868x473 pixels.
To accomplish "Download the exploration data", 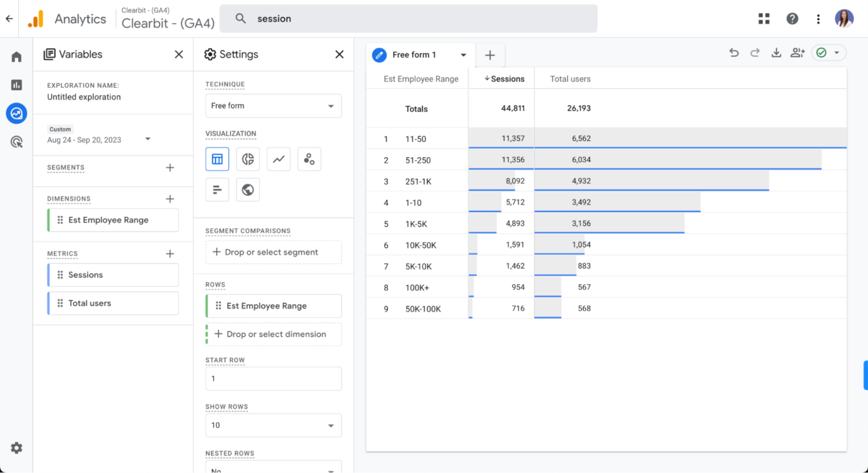I will pos(776,53).
